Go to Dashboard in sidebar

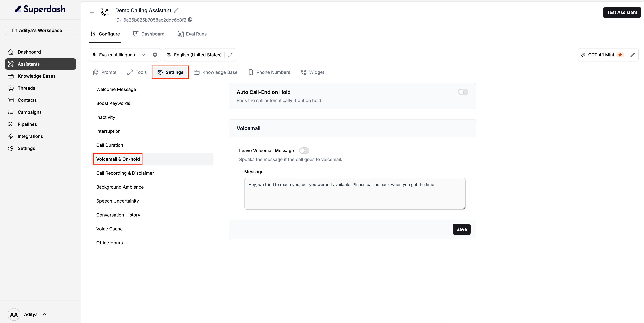point(41,52)
